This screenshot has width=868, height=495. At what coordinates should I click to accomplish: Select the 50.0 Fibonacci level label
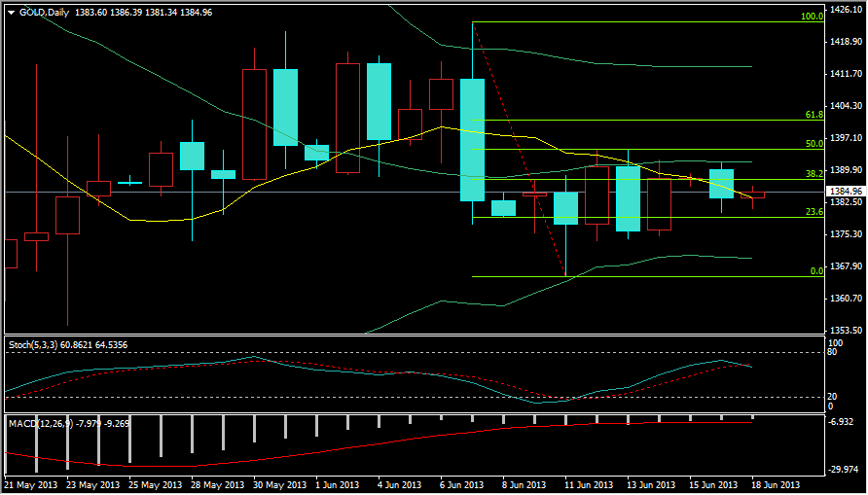[x=814, y=144]
